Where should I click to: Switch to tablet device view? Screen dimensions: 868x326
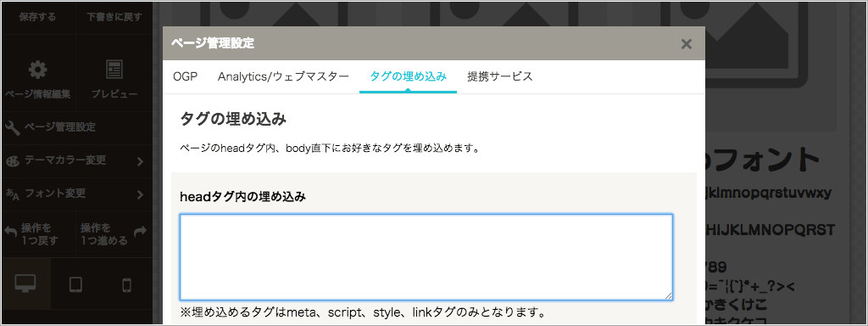75,285
